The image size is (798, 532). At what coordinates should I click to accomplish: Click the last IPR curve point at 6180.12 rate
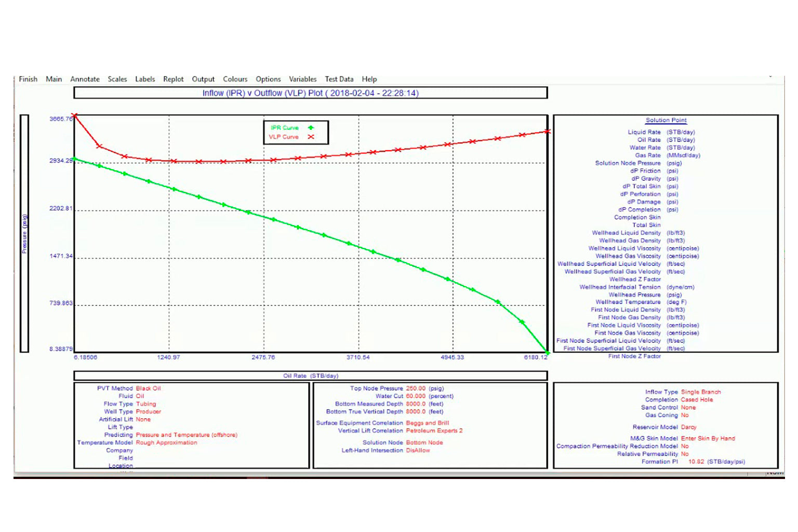(547, 353)
